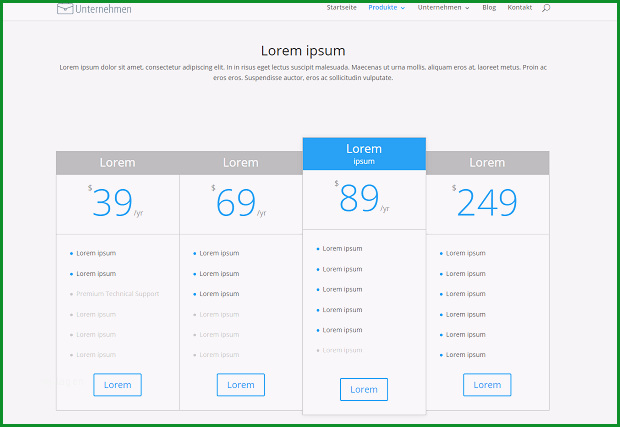
Task: Select the $69 /yr price
Action: 238,202
